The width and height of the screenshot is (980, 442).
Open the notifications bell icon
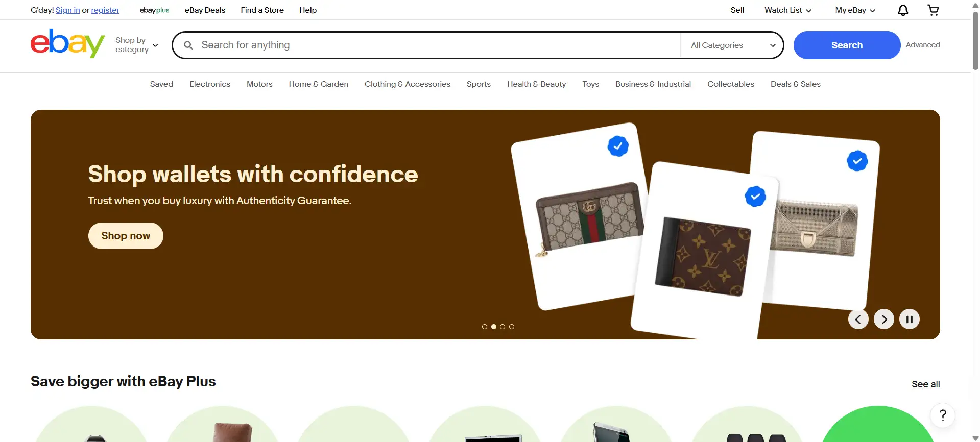903,10
